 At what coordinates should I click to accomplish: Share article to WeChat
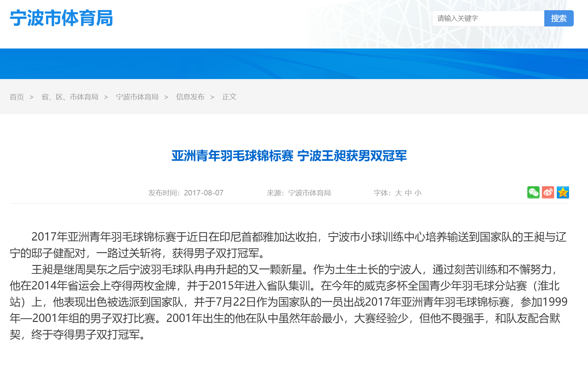coord(533,192)
